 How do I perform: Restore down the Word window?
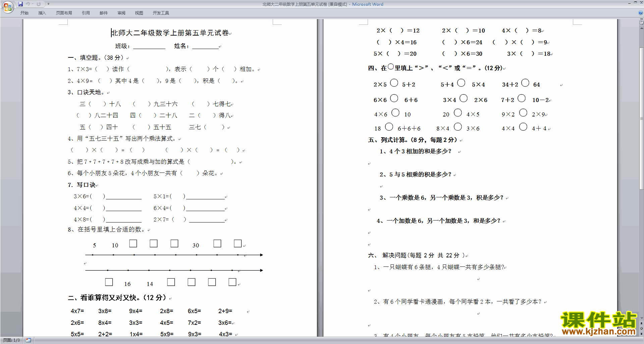pyautogui.click(x=635, y=3)
